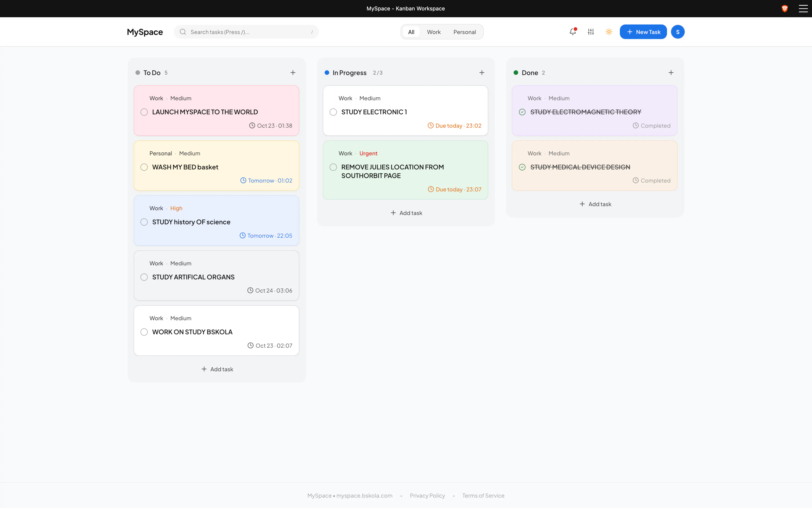Image resolution: width=812 pixels, height=508 pixels.
Task: Uncheck STUDY ELECTROMAGNETIC THEORY
Action: pyautogui.click(x=522, y=112)
